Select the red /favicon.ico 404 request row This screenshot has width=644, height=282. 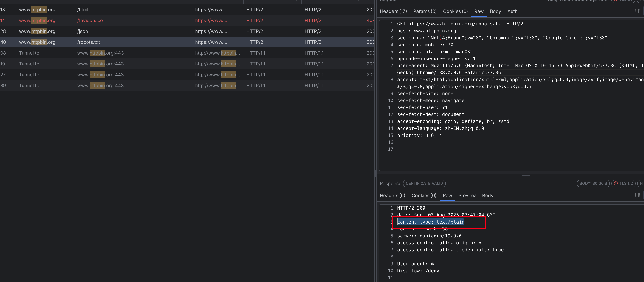click(x=90, y=21)
